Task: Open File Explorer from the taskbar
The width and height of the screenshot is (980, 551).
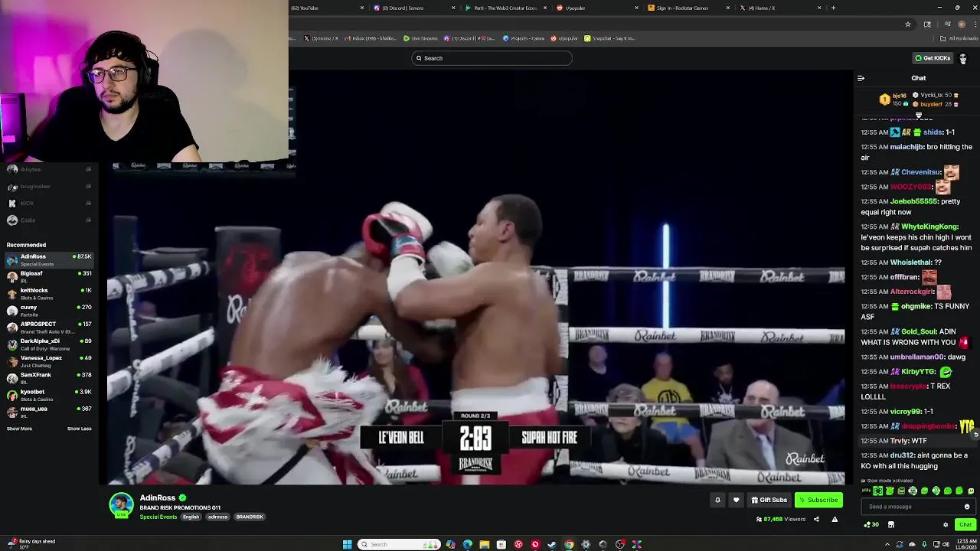Action: click(x=484, y=544)
